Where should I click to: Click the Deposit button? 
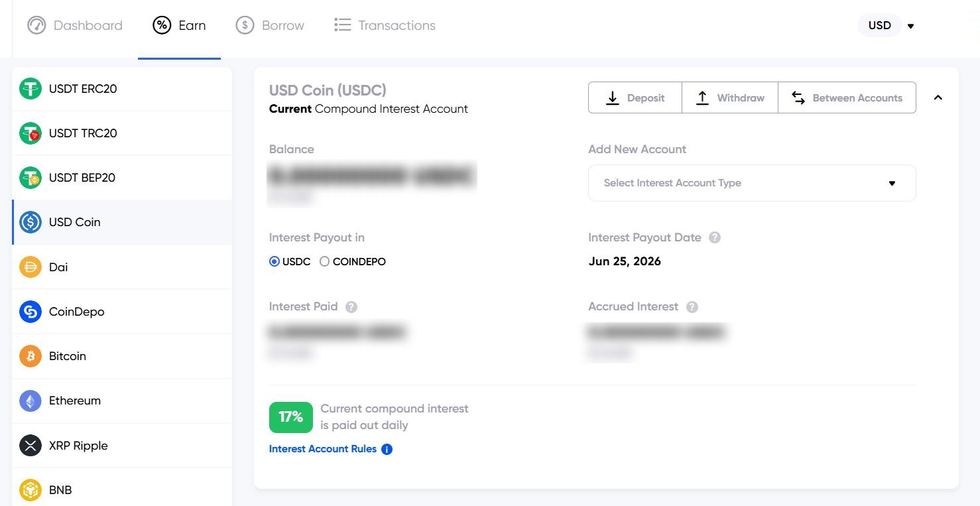click(635, 97)
